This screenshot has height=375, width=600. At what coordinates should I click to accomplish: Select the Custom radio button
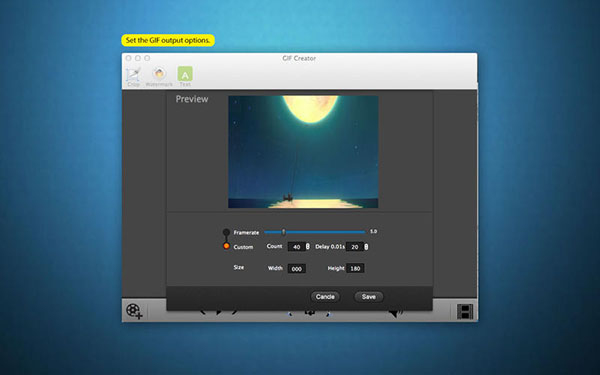click(x=226, y=246)
